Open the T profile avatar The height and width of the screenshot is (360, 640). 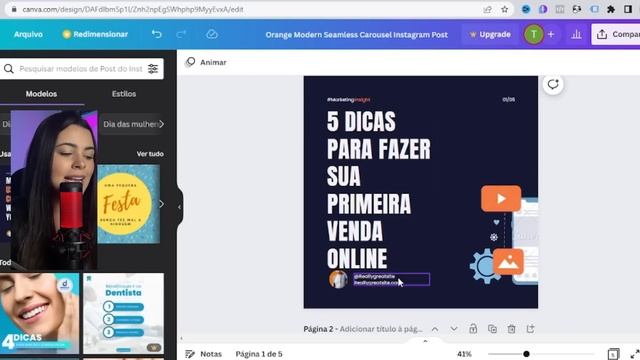[533, 34]
